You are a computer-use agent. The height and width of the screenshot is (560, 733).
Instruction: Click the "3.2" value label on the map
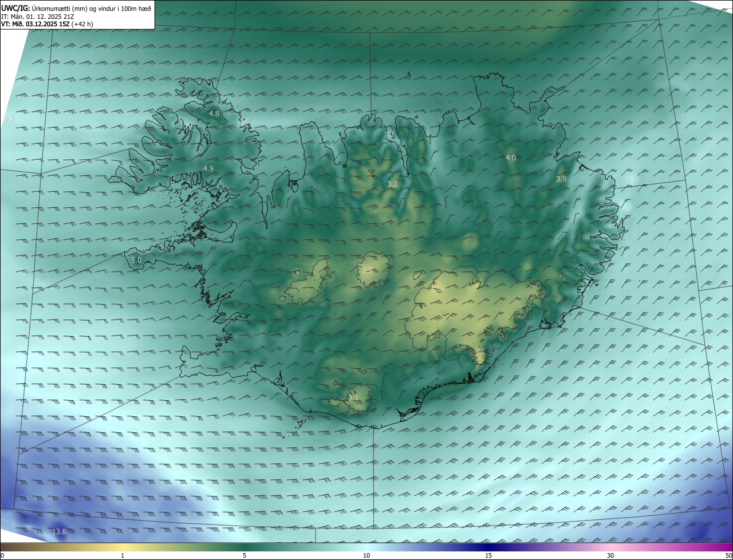click(x=392, y=184)
